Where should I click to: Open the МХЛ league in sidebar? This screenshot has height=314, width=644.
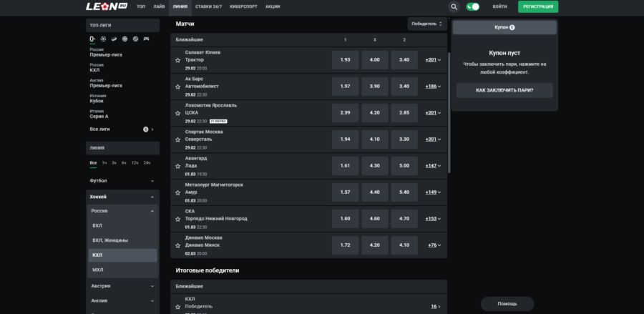pyautogui.click(x=98, y=270)
